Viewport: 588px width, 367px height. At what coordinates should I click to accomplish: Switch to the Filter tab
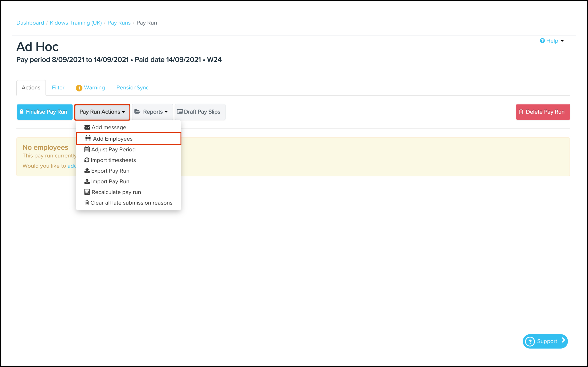pyautogui.click(x=58, y=88)
